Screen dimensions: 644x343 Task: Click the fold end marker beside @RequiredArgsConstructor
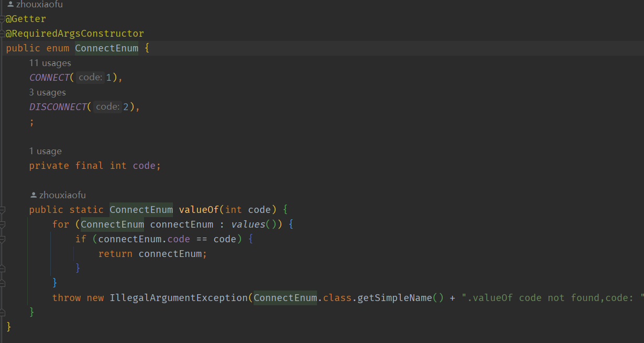point(2,34)
